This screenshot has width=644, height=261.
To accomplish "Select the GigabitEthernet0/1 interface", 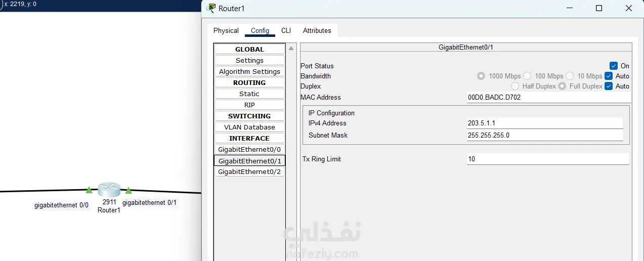I will tap(249, 160).
